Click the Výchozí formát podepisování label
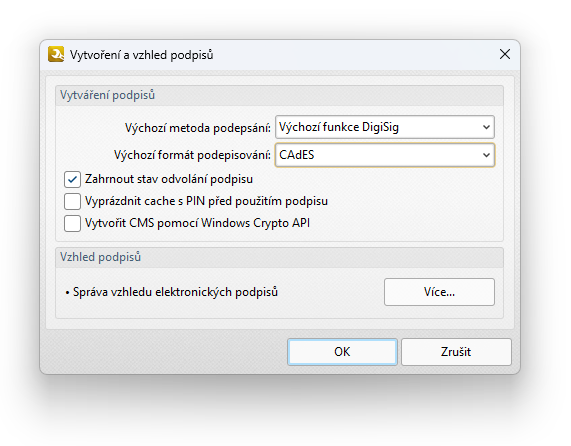 point(192,155)
